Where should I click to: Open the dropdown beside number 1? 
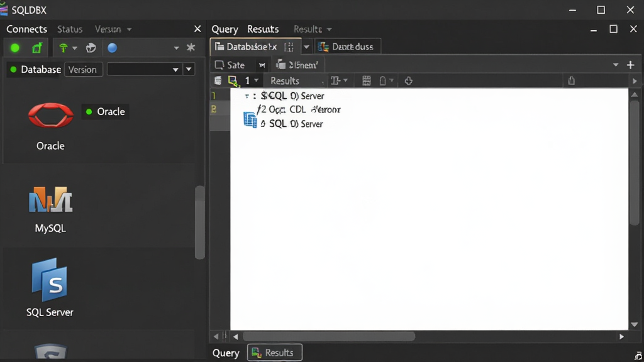pyautogui.click(x=257, y=80)
